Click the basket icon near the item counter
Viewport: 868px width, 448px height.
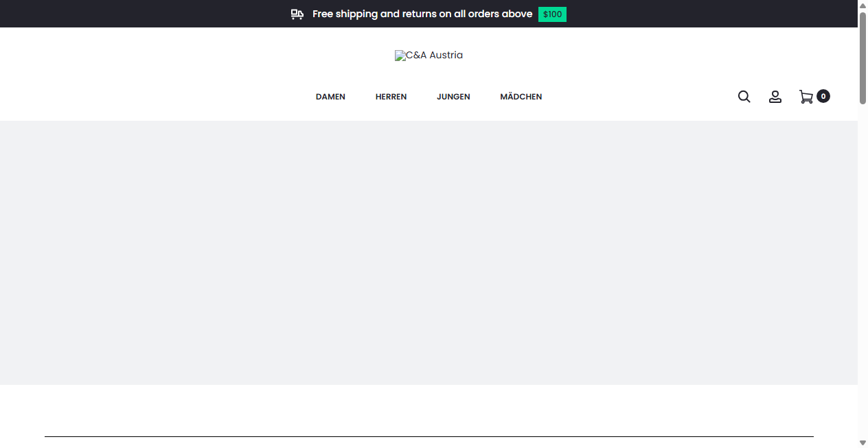click(807, 97)
